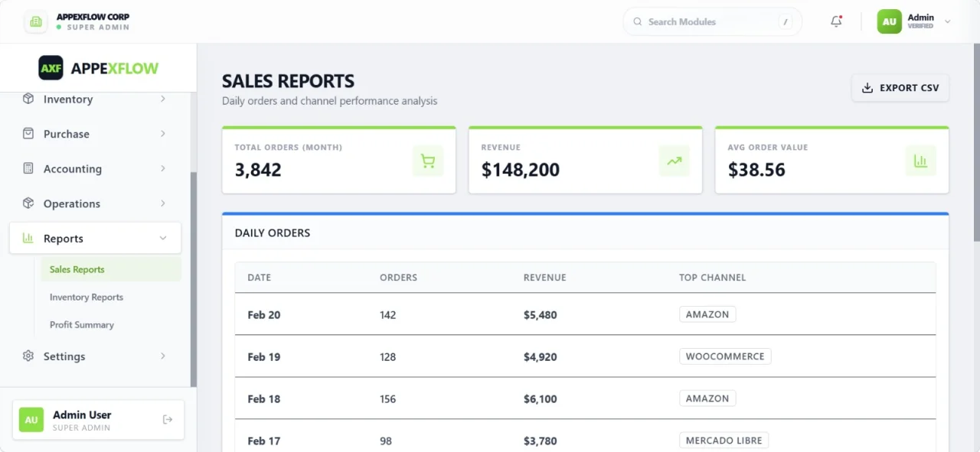
Task: Click the ORDERS column header
Action: point(398,278)
